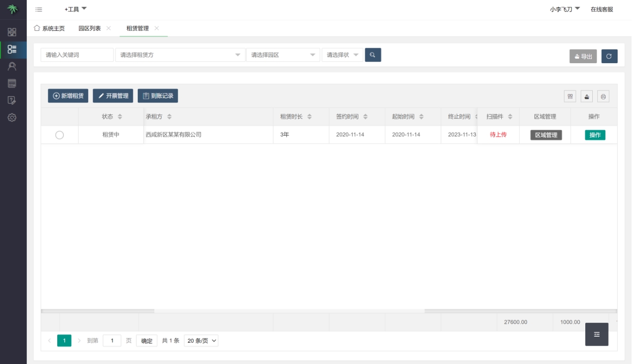Click the 待上传 scan status link

pyautogui.click(x=498, y=135)
